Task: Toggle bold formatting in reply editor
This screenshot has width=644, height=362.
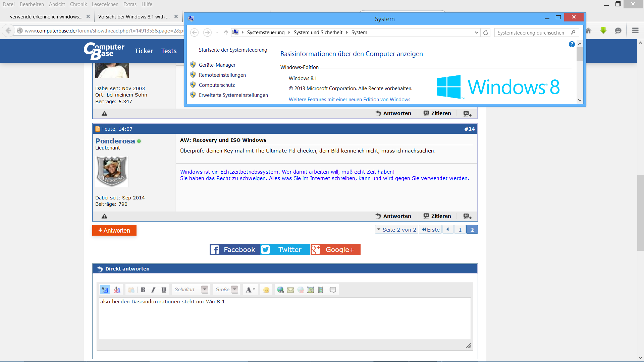Action: (143, 290)
